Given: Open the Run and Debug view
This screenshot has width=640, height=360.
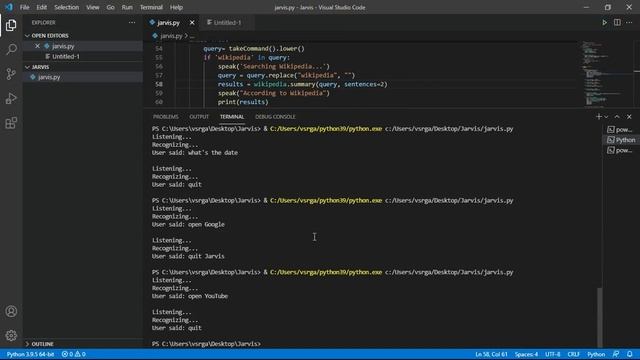Looking at the screenshot, I should [11, 98].
